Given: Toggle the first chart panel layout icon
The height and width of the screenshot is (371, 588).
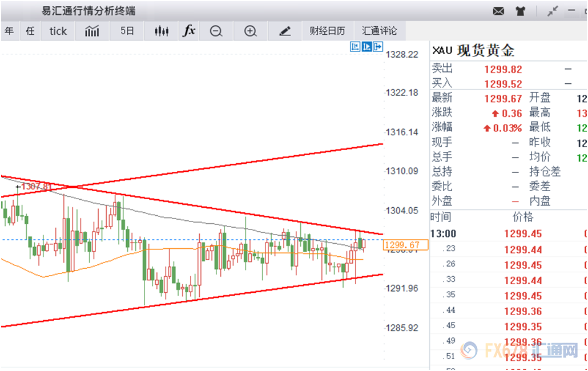Looking at the screenshot, I should (x=356, y=47).
